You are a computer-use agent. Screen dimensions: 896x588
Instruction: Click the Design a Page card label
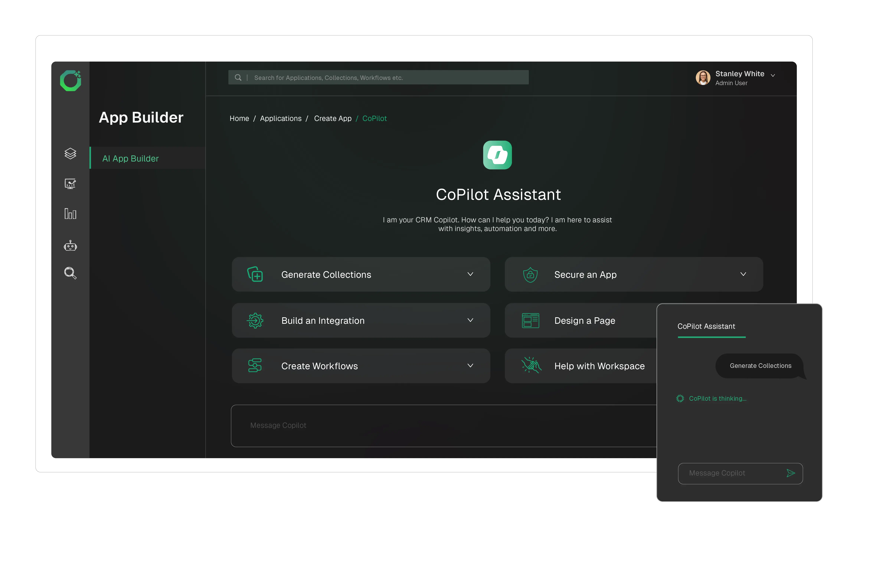pyautogui.click(x=585, y=321)
